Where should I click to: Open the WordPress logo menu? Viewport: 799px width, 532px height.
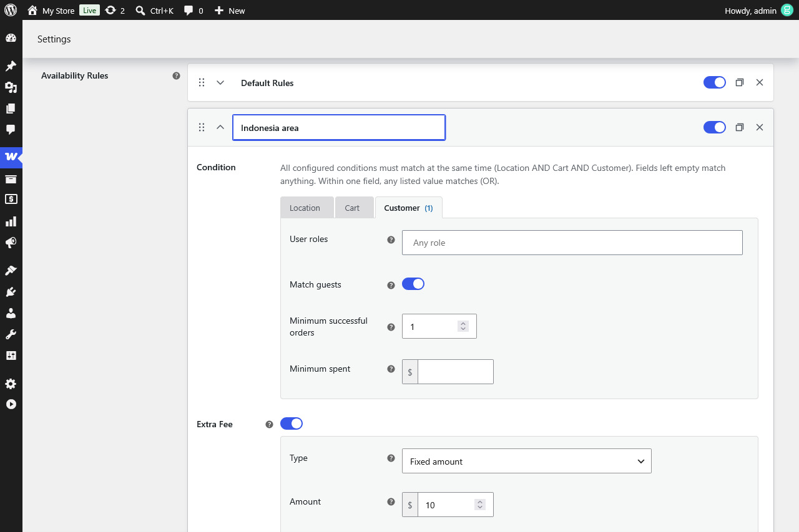pos(11,10)
